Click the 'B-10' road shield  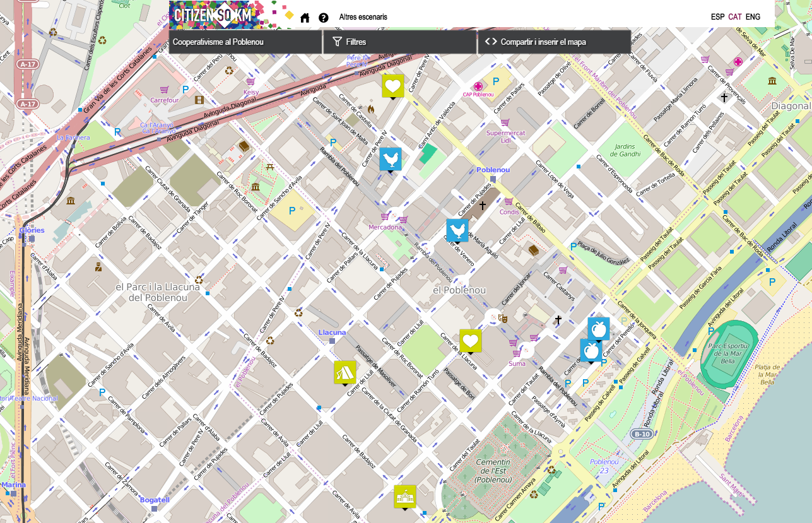642,434
